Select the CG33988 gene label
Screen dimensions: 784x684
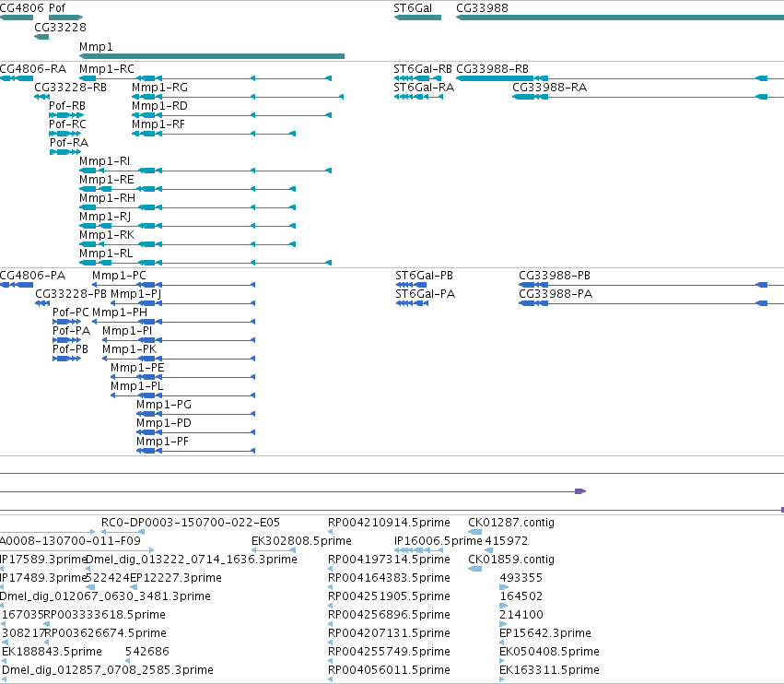tap(482, 8)
